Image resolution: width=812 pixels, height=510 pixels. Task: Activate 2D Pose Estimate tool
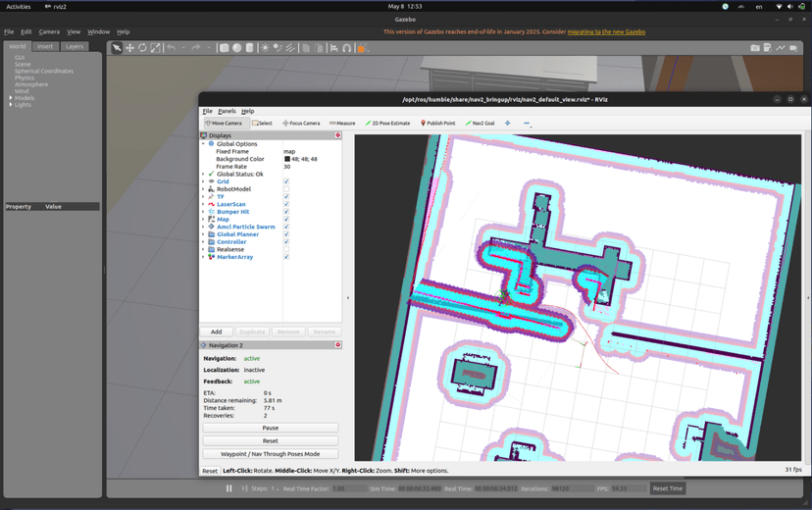387,124
